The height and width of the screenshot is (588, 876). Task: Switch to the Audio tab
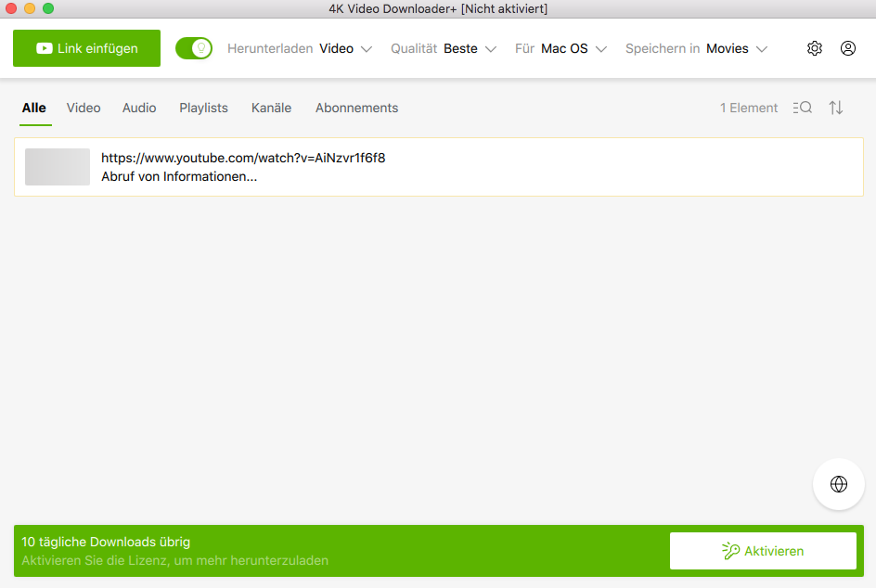(x=139, y=108)
